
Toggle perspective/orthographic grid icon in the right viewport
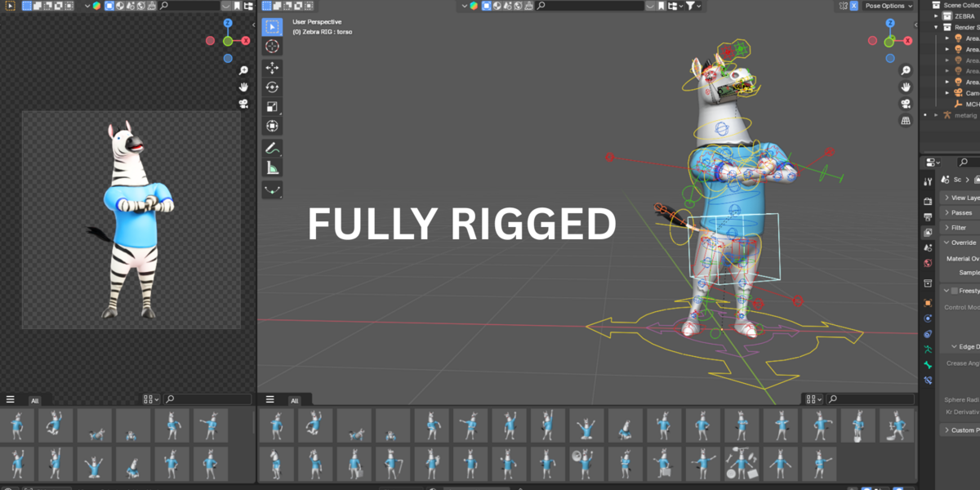(x=906, y=121)
